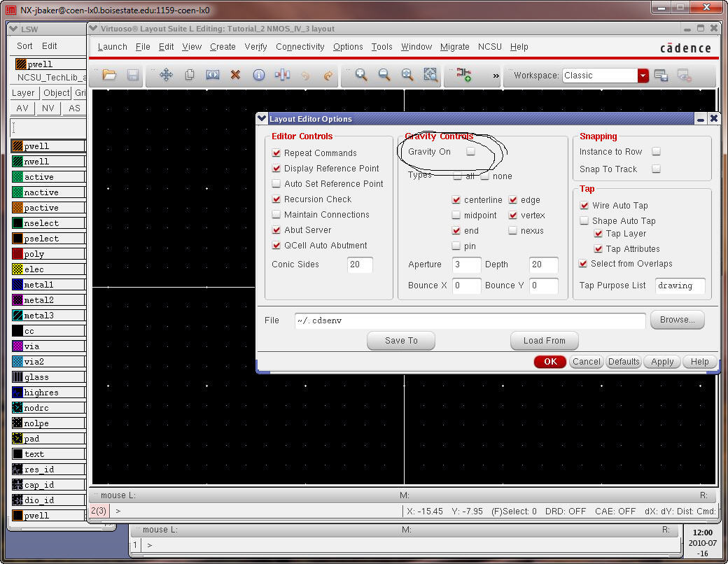The height and width of the screenshot is (564, 728).
Task: Toggle the Instance to Row checkbox
Action: click(656, 151)
